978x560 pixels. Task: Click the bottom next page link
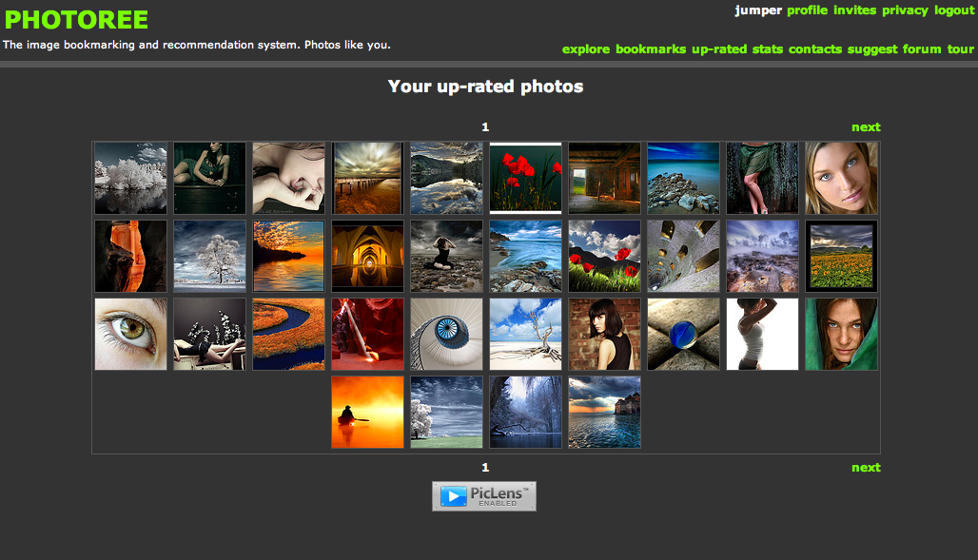(867, 468)
